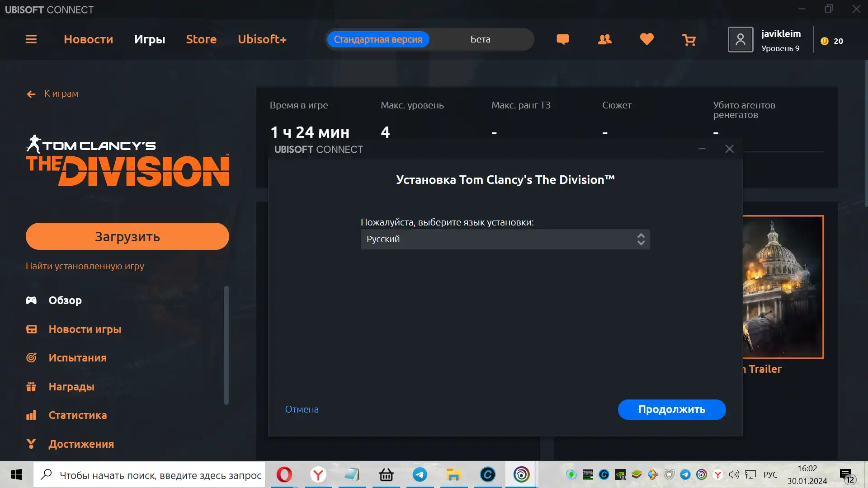Click the РУС input language indicator
868x488 pixels.
pyautogui.click(x=770, y=475)
